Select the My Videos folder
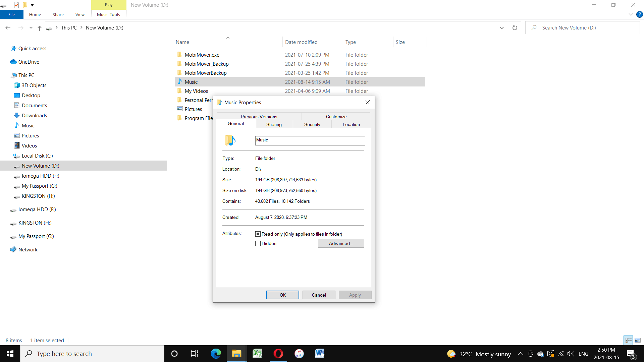 [196, 91]
